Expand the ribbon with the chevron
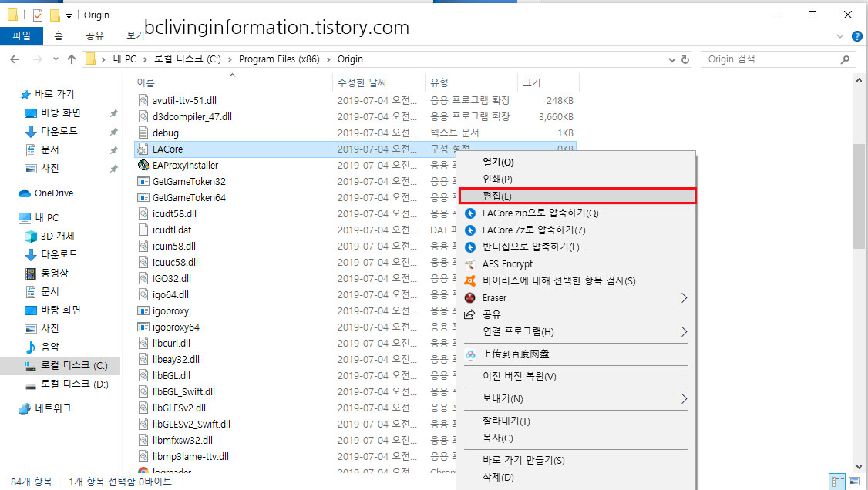This screenshot has width=868, height=490. (839, 36)
